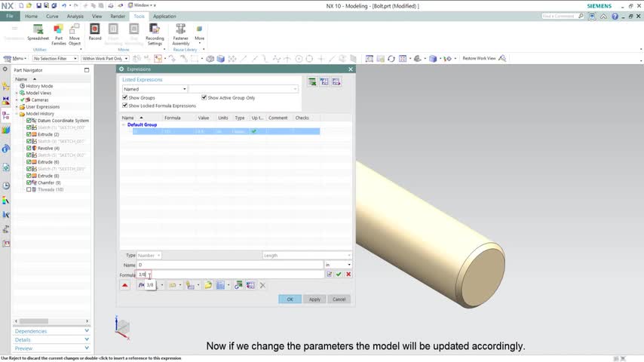The image size is (644, 362).
Task: Open Window menu in title bar
Action: 142,5
